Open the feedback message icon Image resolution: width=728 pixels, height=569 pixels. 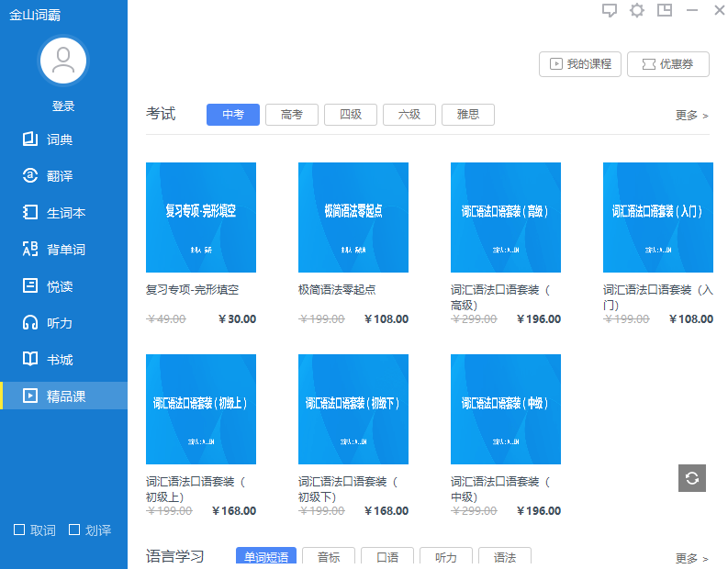pos(610,10)
